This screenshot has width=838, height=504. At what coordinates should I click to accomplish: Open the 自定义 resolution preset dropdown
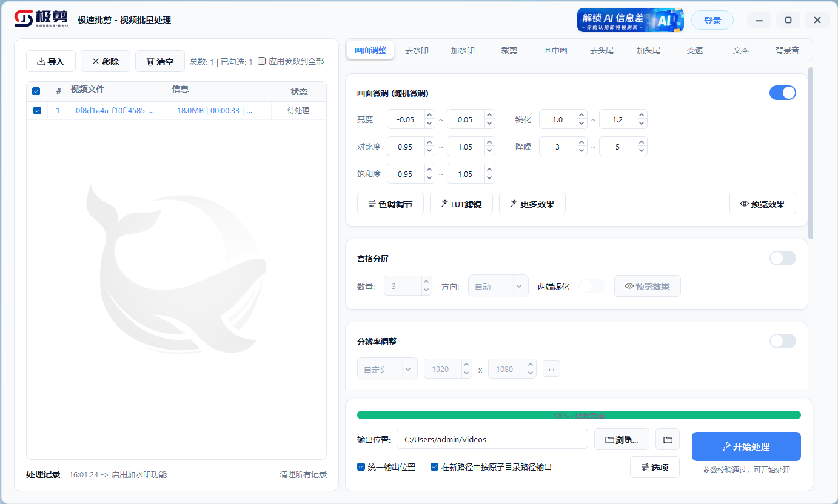387,368
